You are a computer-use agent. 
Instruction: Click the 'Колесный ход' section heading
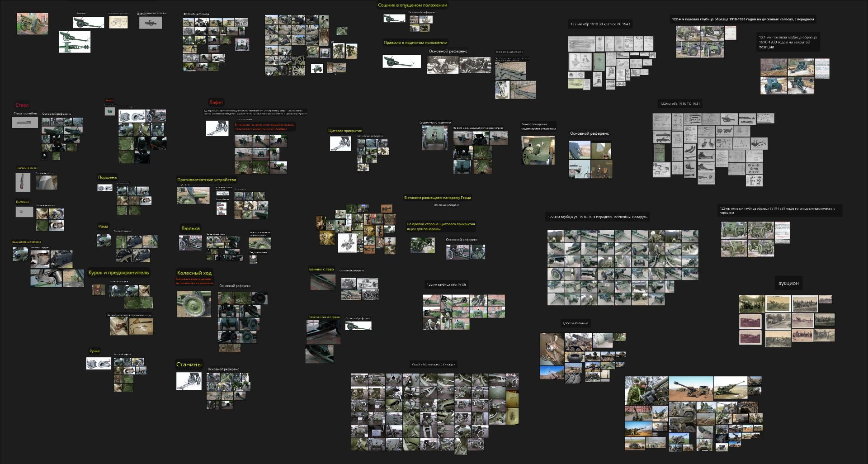[194, 273]
